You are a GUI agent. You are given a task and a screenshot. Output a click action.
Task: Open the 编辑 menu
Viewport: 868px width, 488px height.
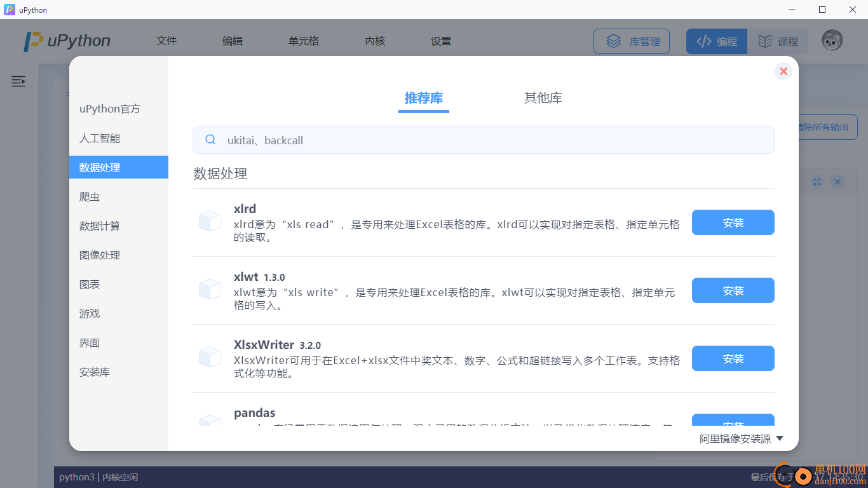[233, 41]
